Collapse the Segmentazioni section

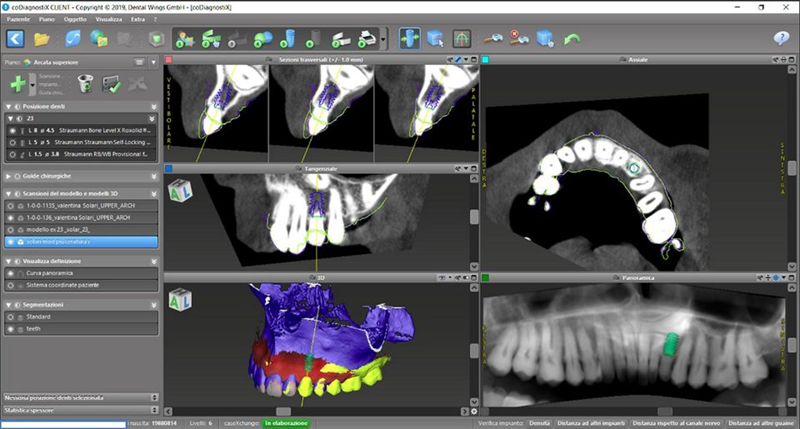(x=10, y=304)
